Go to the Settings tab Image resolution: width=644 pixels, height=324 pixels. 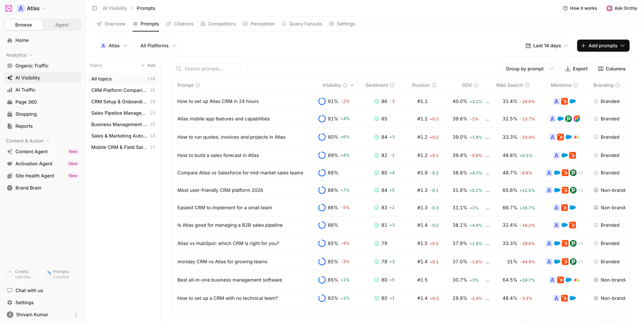(x=342, y=24)
